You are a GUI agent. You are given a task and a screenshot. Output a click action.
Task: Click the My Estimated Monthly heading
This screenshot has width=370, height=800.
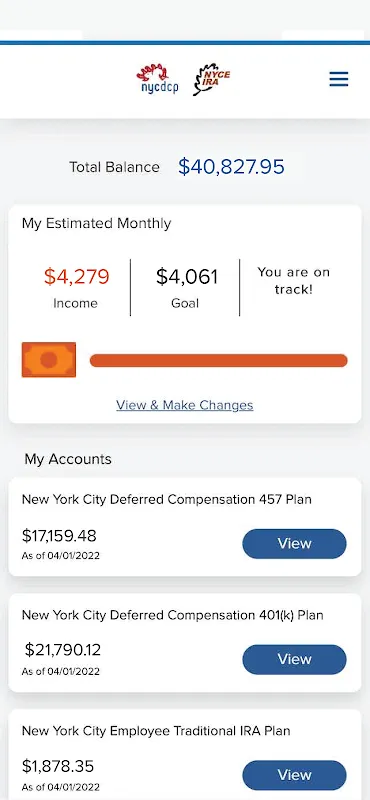[96, 223]
